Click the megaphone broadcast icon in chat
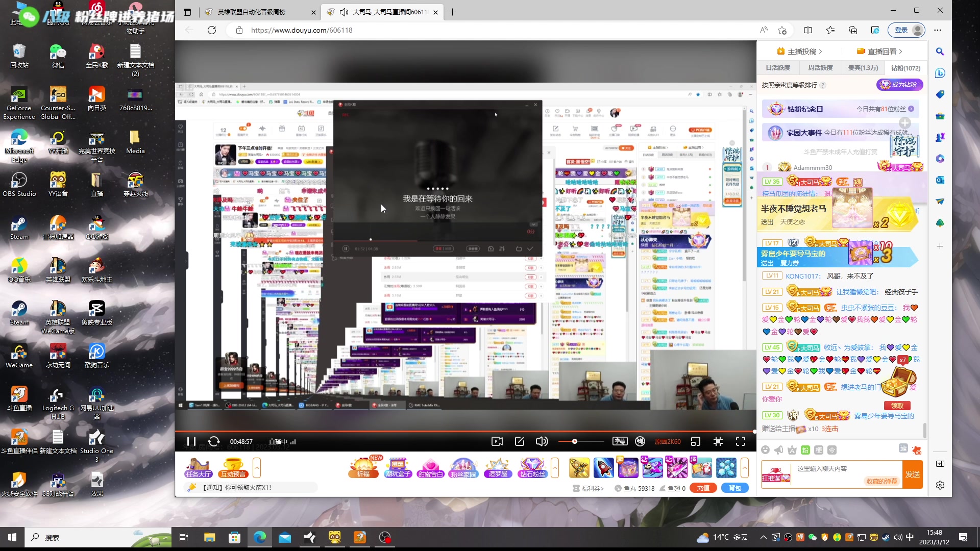Screen dimensions: 980x551 click(x=778, y=450)
